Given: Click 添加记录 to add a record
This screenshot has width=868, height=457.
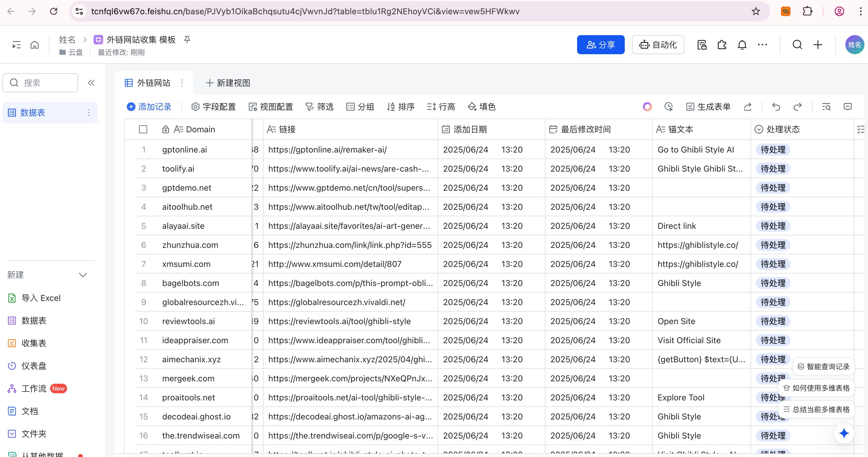Looking at the screenshot, I should tap(149, 107).
